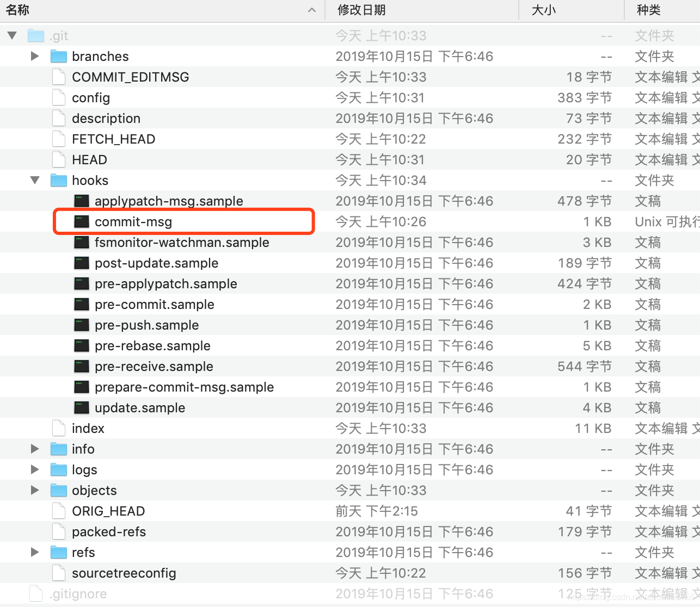Screen dimensions: 700x607
Task: Click the 156 字节 size of sourcetreeconfig
Action: pyautogui.click(x=585, y=573)
